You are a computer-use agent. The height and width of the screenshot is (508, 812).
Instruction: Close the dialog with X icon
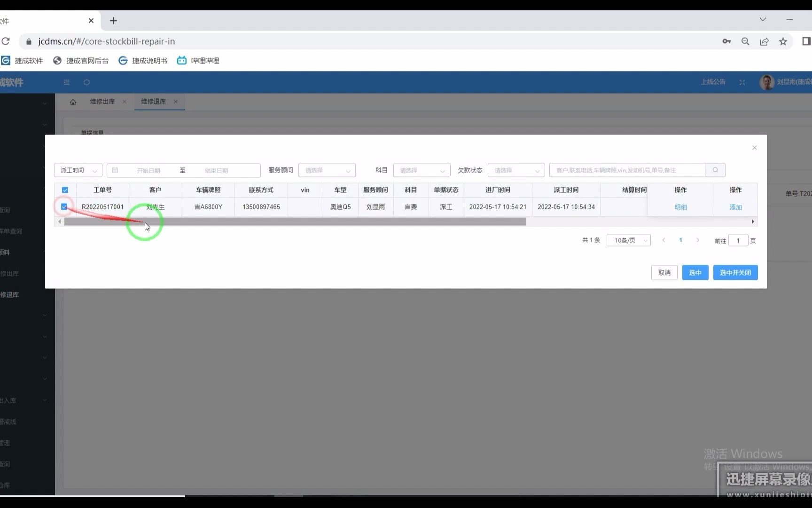tap(754, 148)
